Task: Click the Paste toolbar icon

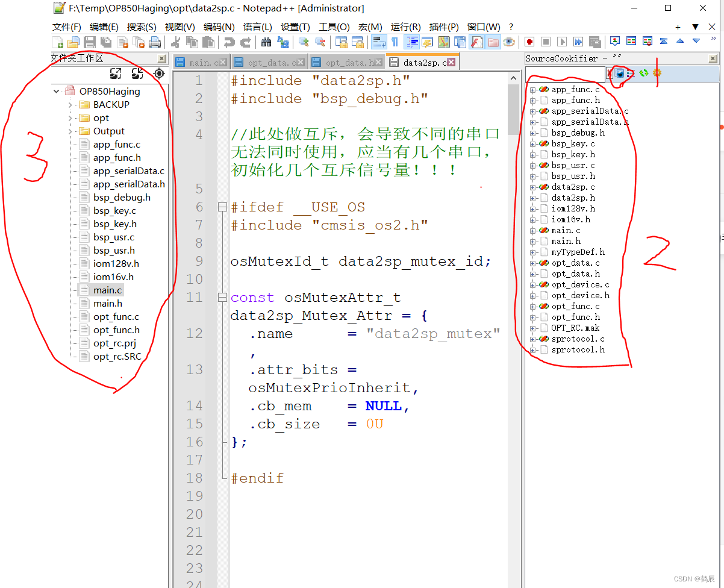Action: 208,42
